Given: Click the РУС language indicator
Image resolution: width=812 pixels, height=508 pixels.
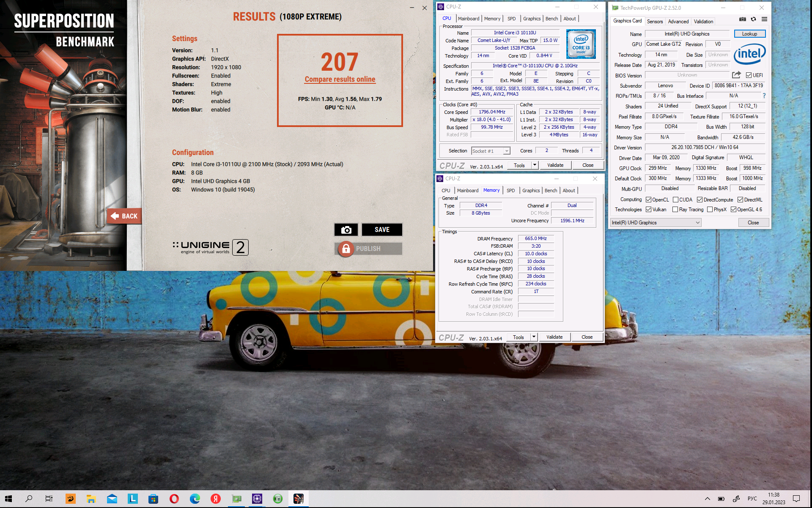Looking at the screenshot, I should 752,499.
